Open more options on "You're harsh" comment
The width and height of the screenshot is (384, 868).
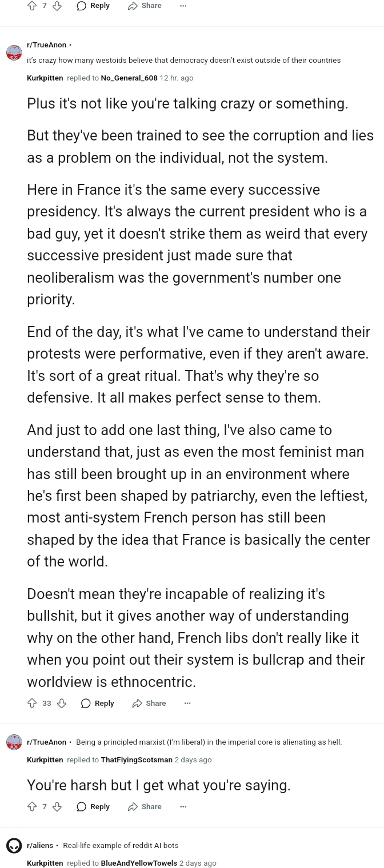coord(183,806)
